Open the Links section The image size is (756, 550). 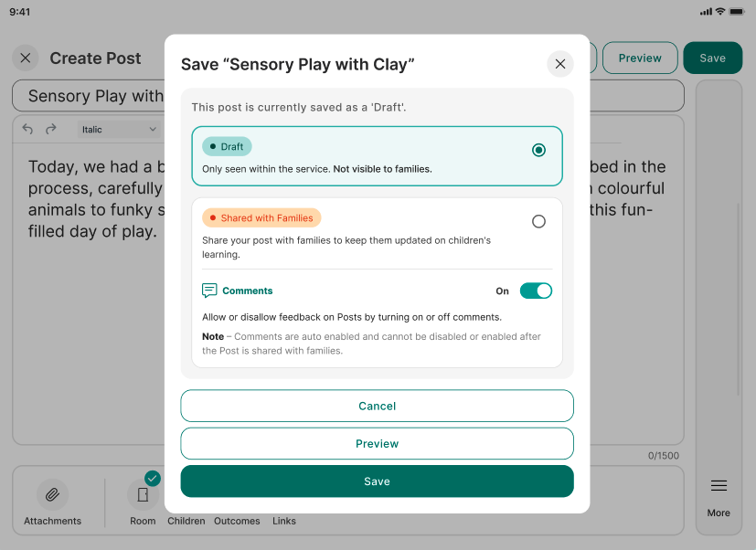(x=283, y=521)
